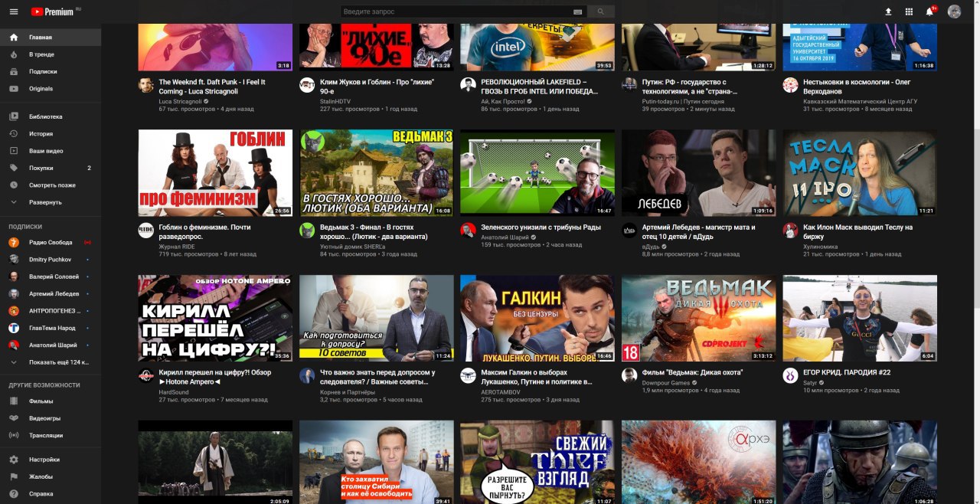Open Dmitry Puchkov subscription channel
The width and height of the screenshot is (980, 504).
click(x=51, y=259)
